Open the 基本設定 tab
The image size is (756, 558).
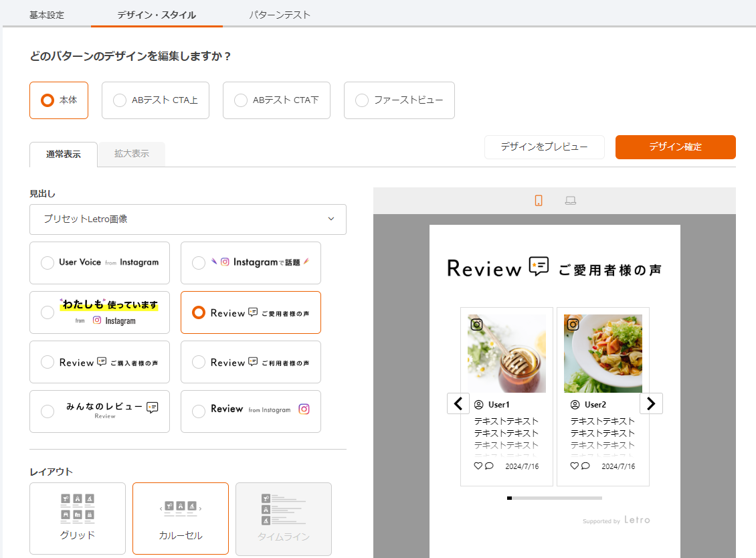[x=47, y=15]
